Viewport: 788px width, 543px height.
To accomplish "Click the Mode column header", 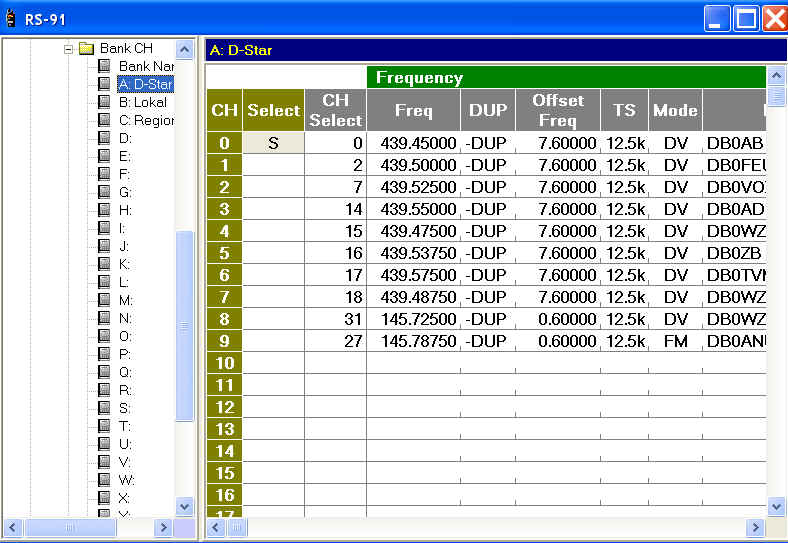I will 675,110.
